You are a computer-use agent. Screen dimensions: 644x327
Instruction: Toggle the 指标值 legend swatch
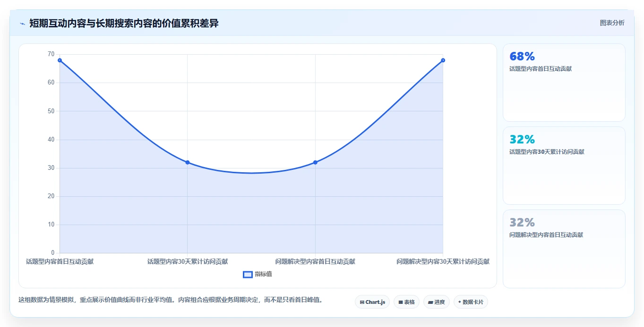248,275
